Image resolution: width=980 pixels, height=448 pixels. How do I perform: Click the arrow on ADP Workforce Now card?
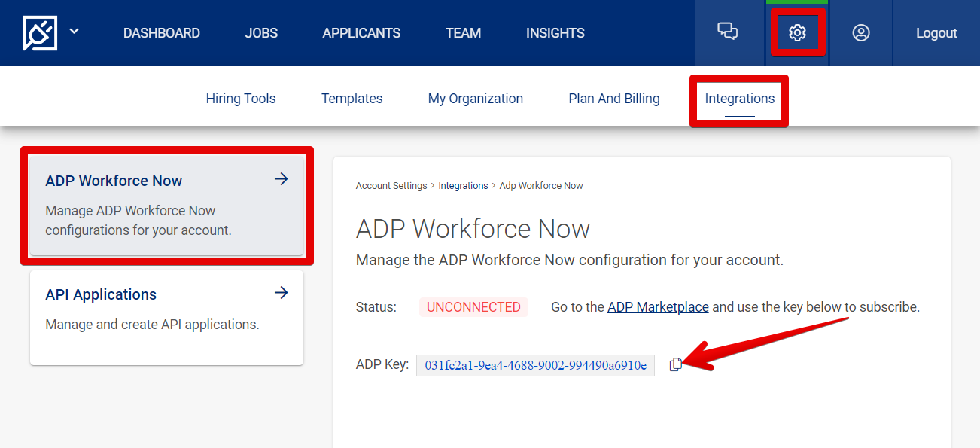[281, 179]
